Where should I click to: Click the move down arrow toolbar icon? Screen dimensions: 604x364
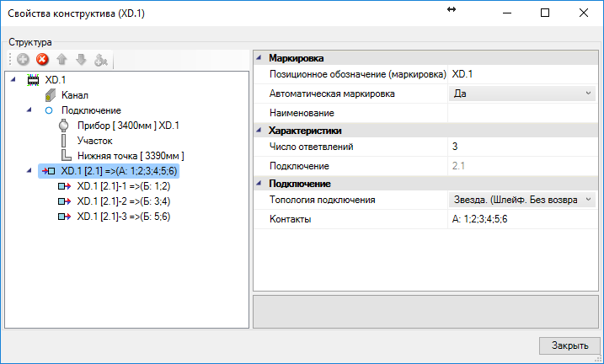tap(81, 61)
